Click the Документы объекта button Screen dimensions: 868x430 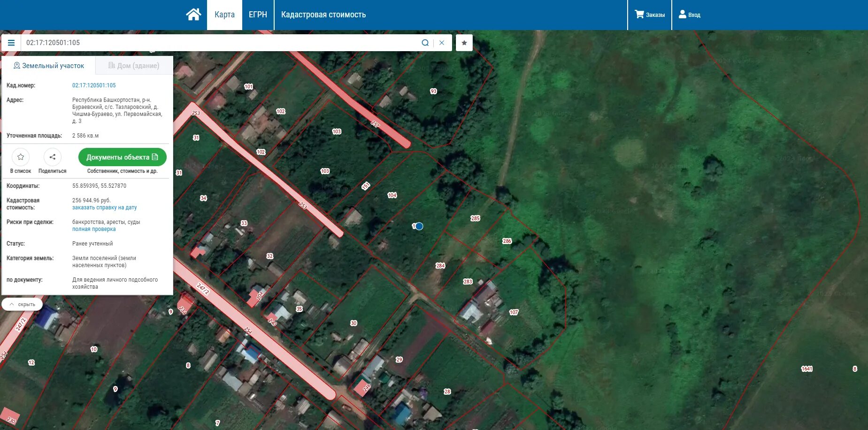tap(122, 157)
